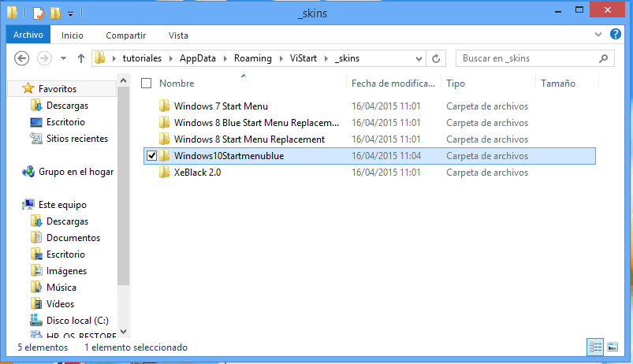Click Properties icon in quick access toolbar
The width and height of the screenshot is (633, 364).
39,13
